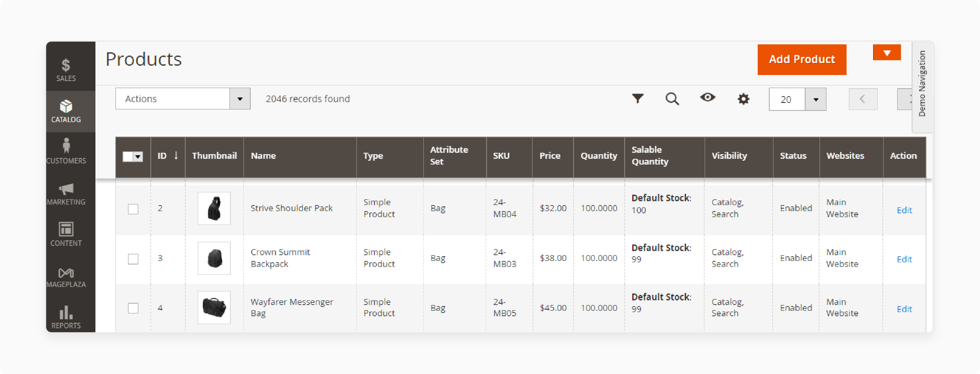980x374 pixels.
Task: Open the Actions dropdown
Action: click(x=183, y=99)
